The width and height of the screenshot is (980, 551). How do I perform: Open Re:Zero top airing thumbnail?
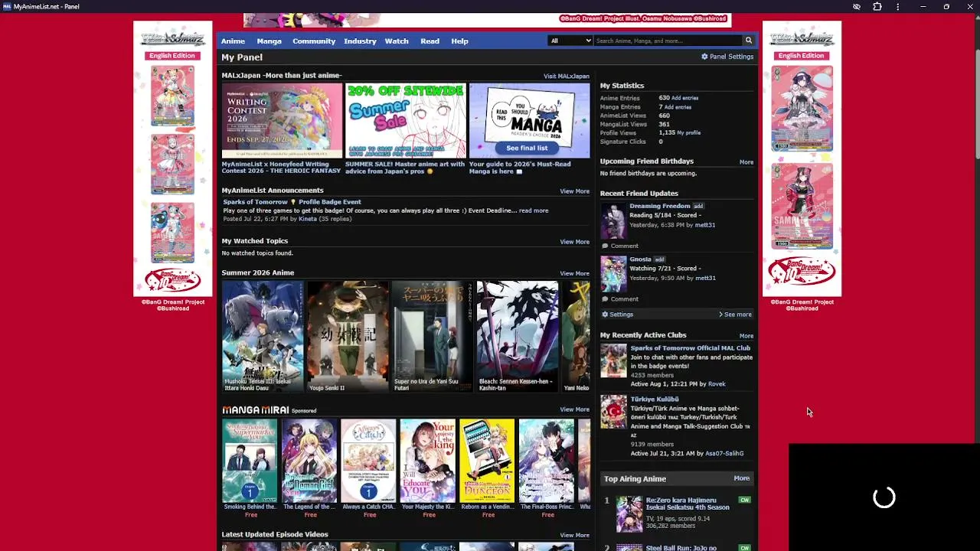coord(629,514)
